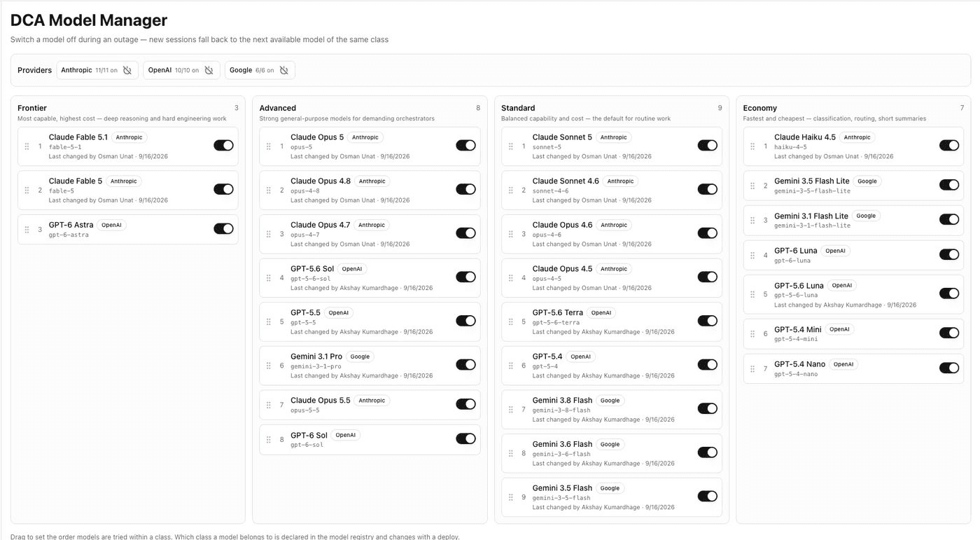Click the model ID gpt-5-6-terra
The width and height of the screenshot is (980, 540).
click(556, 322)
